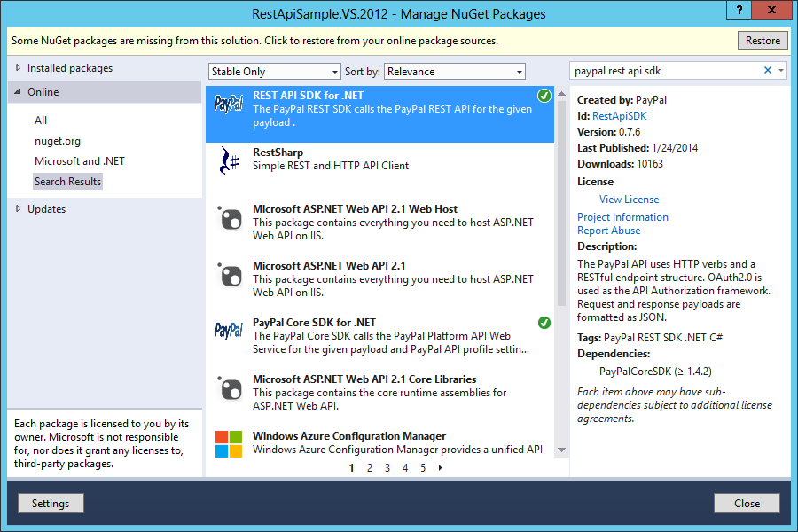Expand the Updates section
Image resolution: width=798 pixels, height=532 pixels.
pos(19,208)
